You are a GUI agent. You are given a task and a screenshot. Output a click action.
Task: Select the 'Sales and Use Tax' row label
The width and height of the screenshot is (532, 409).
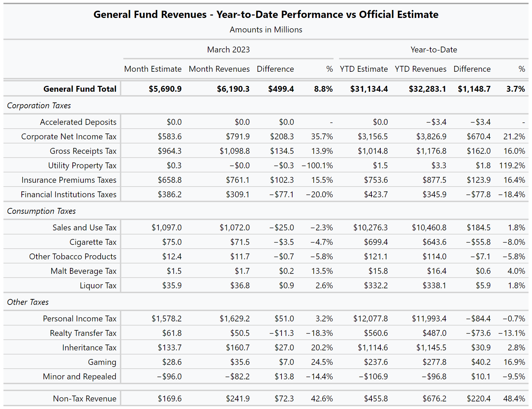click(x=84, y=228)
